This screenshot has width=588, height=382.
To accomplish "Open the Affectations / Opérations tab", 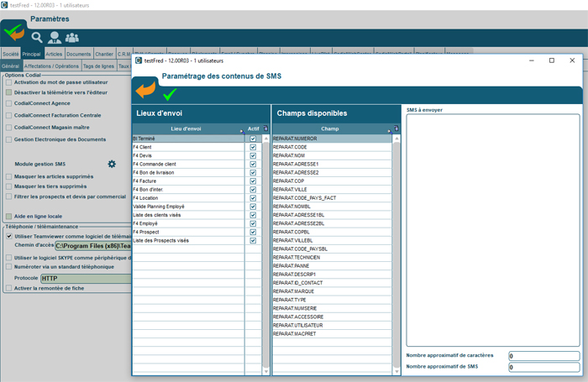I will click(51, 65).
